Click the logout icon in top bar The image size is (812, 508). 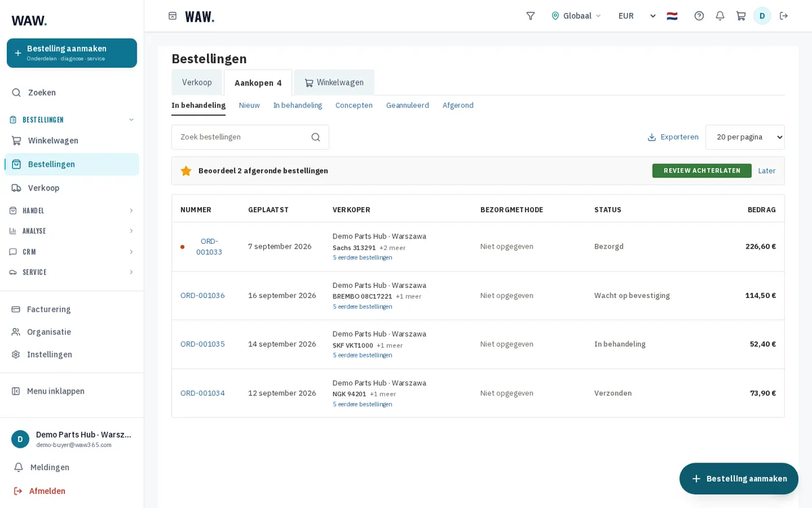point(784,16)
